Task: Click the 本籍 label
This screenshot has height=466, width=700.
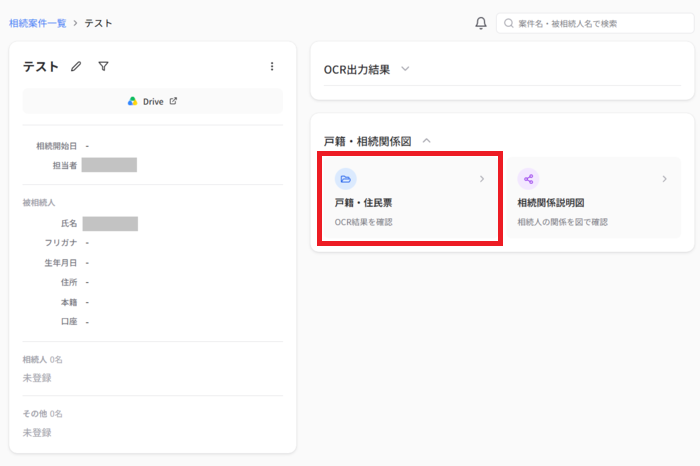Action: tap(69, 302)
